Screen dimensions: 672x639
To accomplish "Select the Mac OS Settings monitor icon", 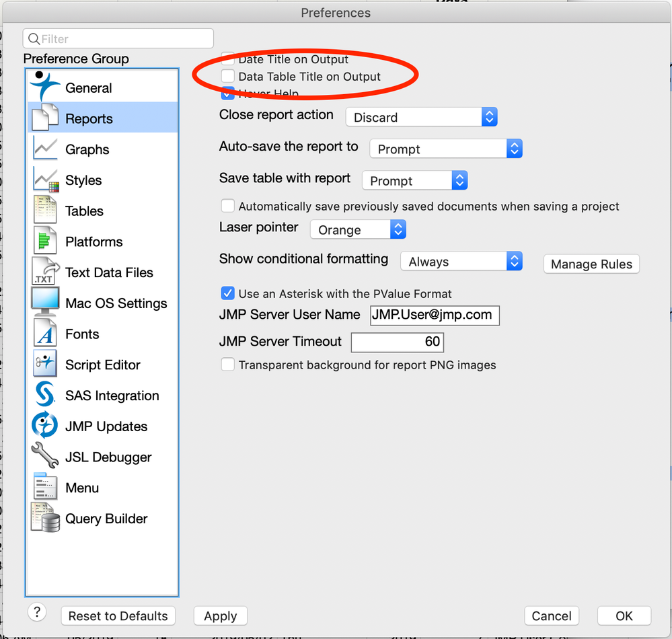I will coord(45,302).
